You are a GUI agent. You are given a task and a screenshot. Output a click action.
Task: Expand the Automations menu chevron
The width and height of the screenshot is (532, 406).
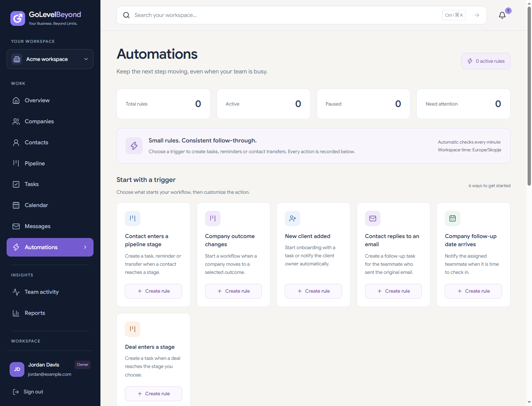coord(85,247)
